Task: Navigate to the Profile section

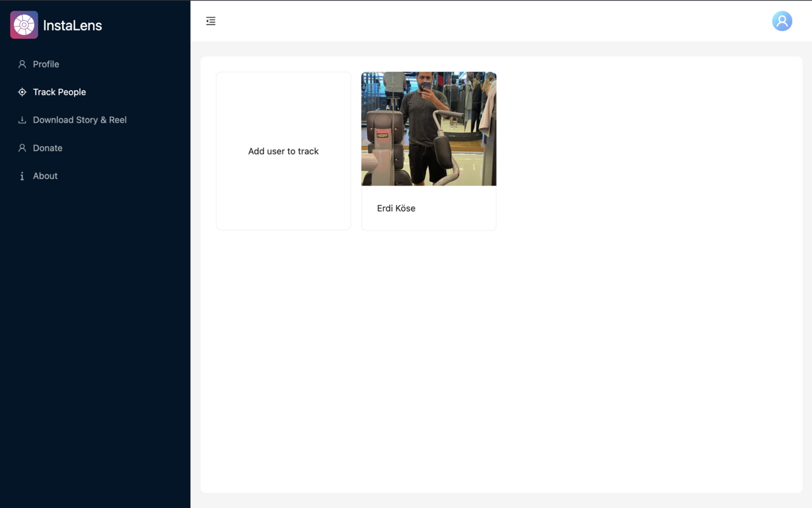Action: tap(46, 64)
